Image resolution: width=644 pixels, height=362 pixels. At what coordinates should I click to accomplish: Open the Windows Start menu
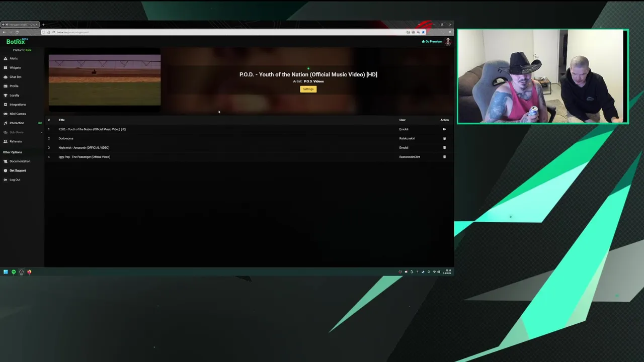(6, 272)
